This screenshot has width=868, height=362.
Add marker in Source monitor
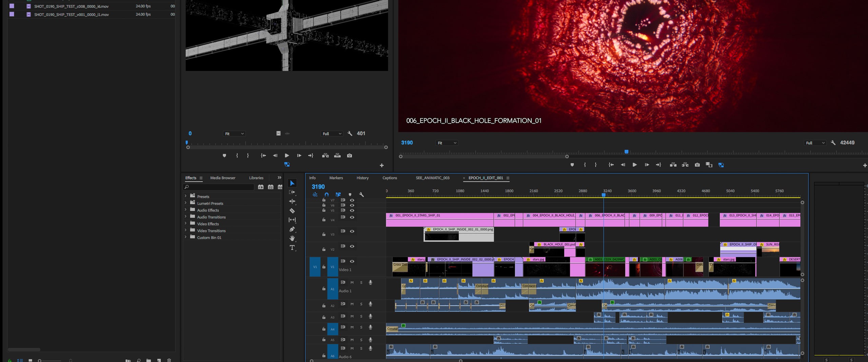click(224, 155)
